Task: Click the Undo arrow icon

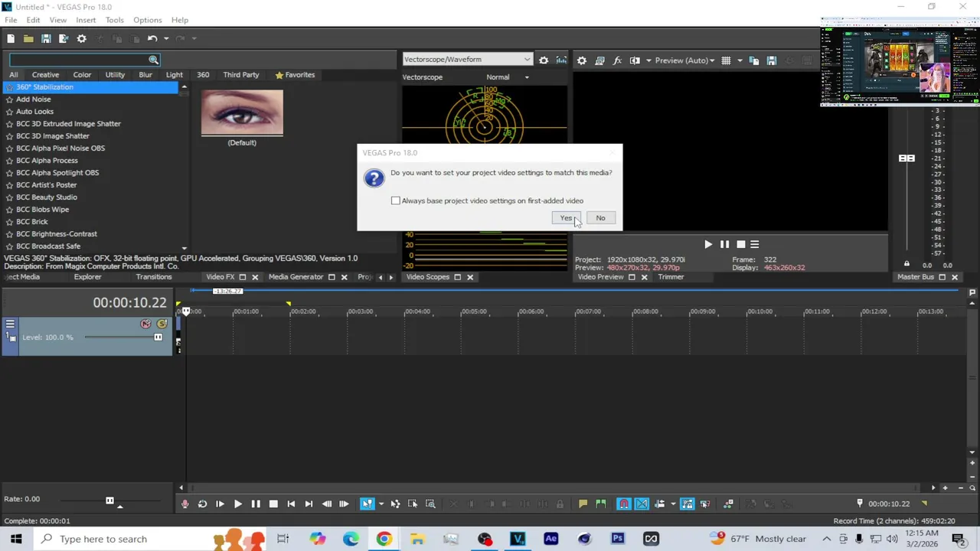Action: (152, 38)
